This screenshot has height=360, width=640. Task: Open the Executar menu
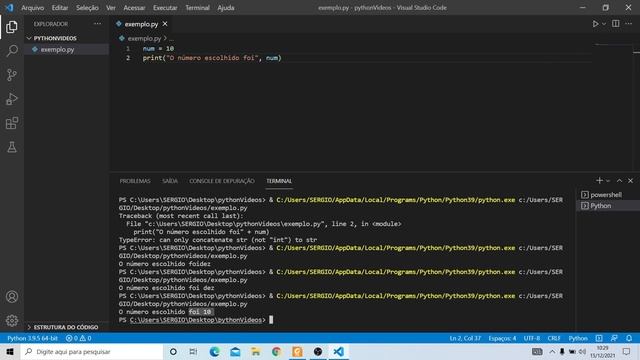point(165,8)
